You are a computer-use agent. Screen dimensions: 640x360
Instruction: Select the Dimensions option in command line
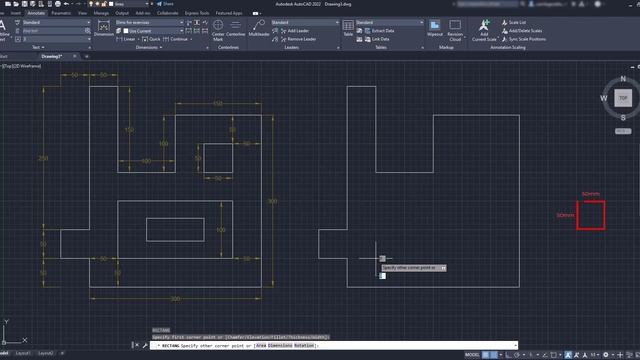pos(280,345)
